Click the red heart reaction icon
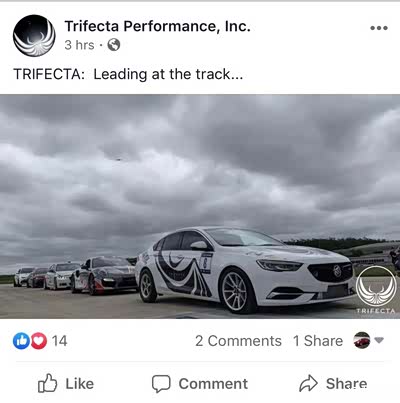The width and height of the screenshot is (400, 403). coord(39,341)
